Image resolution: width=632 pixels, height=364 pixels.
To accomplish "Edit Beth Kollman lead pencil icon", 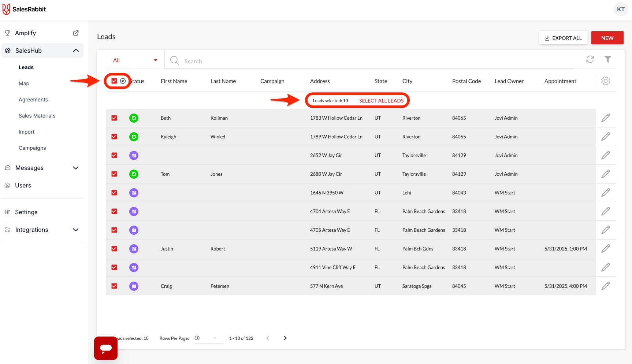I will click(606, 118).
